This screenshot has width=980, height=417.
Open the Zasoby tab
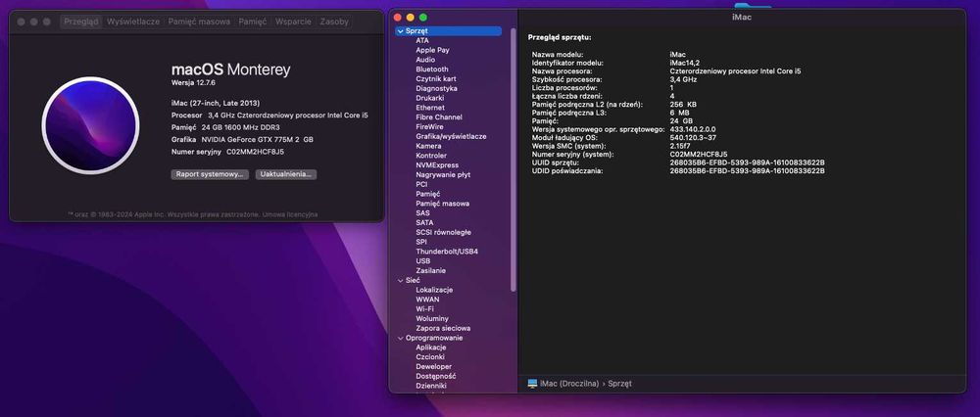point(334,22)
